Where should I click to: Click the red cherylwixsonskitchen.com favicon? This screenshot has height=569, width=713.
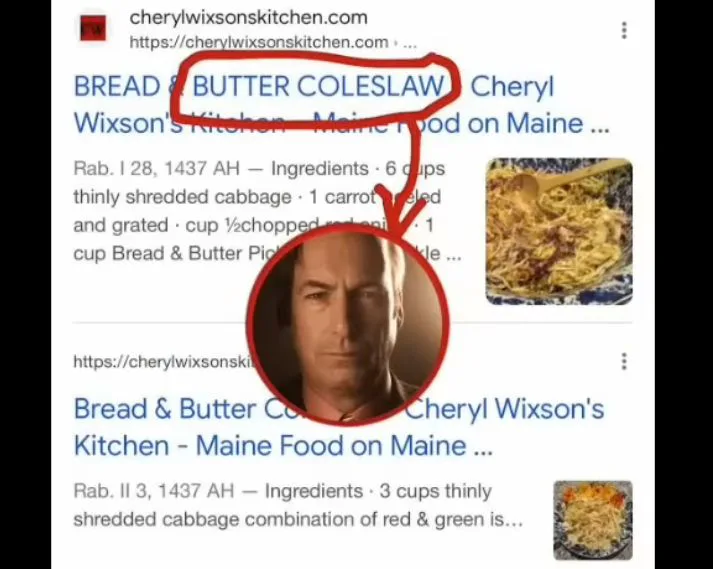(x=93, y=29)
